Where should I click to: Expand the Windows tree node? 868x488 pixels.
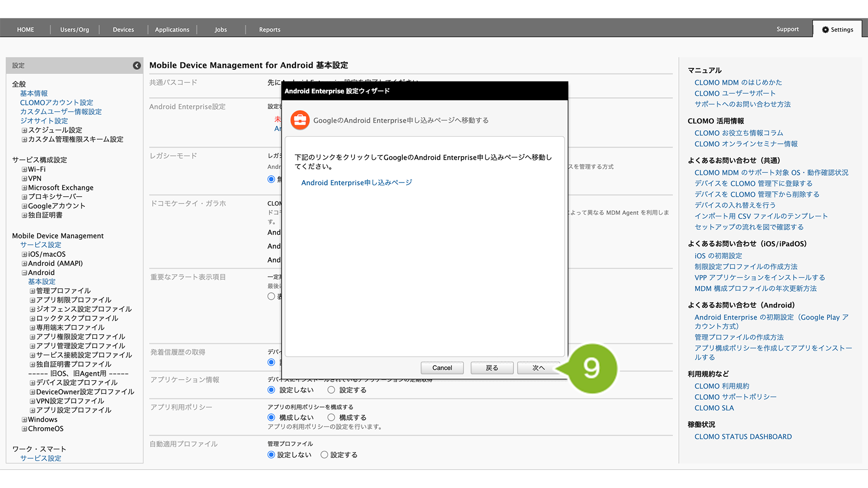click(24, 420)
